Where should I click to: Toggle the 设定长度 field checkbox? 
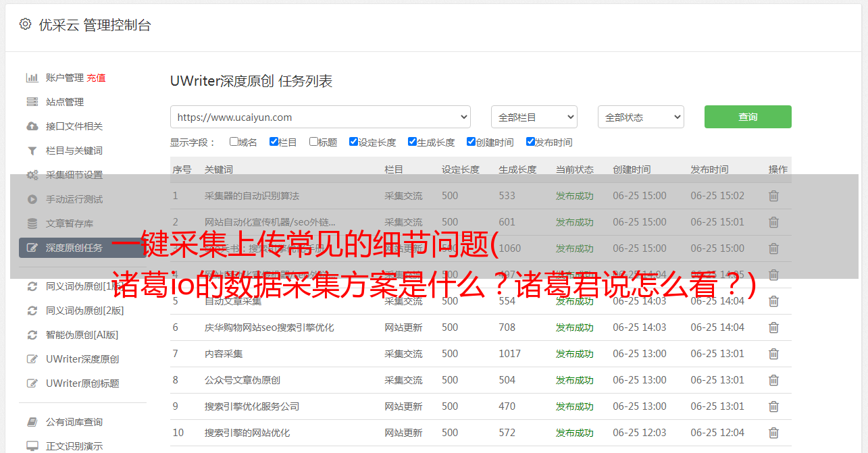pyautogui.click(x=353, y=142)
